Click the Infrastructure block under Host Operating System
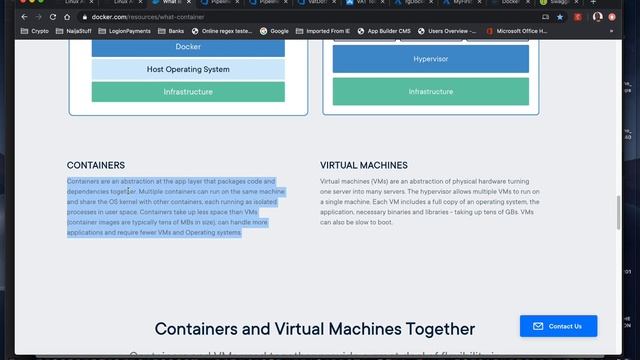The height and width of the screenshot is (360, 640). [x=188, y=92]
